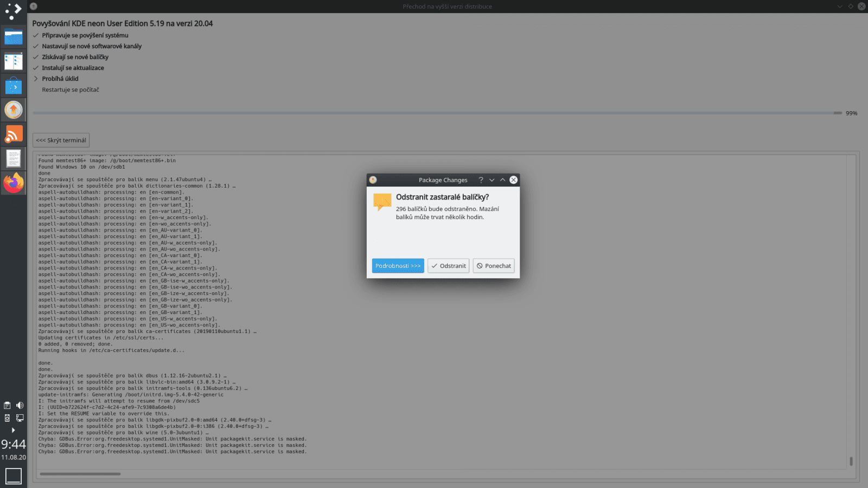Open the Dolphin file manager dock icon
Viewport: 868px width, 488px height.
click(14, 37)
